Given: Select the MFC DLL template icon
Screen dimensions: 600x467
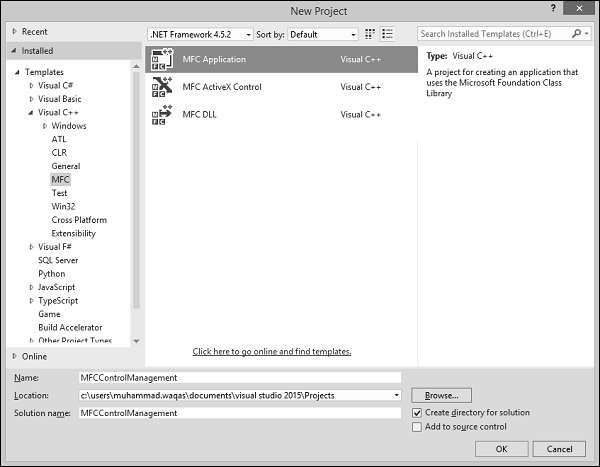Looking at the screenshot, I should click(162, 114).
